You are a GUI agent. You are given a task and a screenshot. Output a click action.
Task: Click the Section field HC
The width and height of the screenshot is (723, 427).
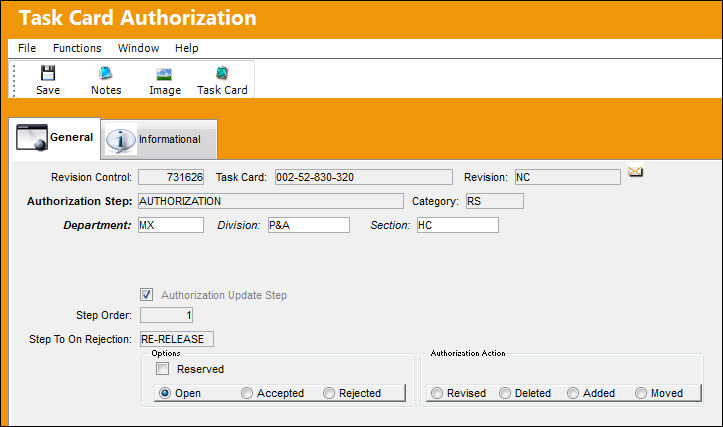point(457,225)
